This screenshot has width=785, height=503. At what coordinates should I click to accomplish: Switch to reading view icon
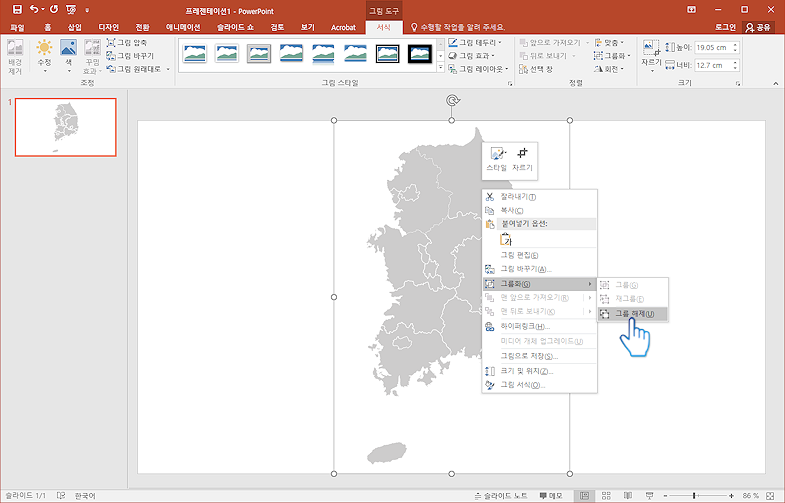[x=628, y=495]
